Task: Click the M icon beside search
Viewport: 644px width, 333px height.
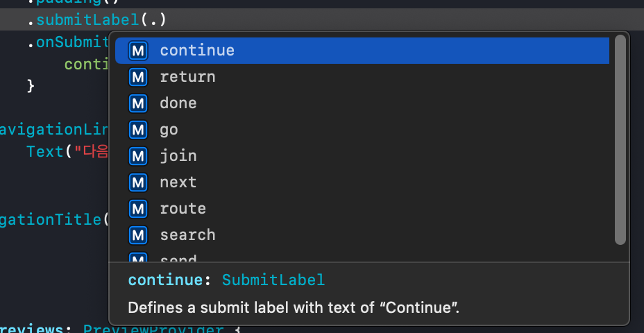Action: pyautogui.click(x=138, y=235)
